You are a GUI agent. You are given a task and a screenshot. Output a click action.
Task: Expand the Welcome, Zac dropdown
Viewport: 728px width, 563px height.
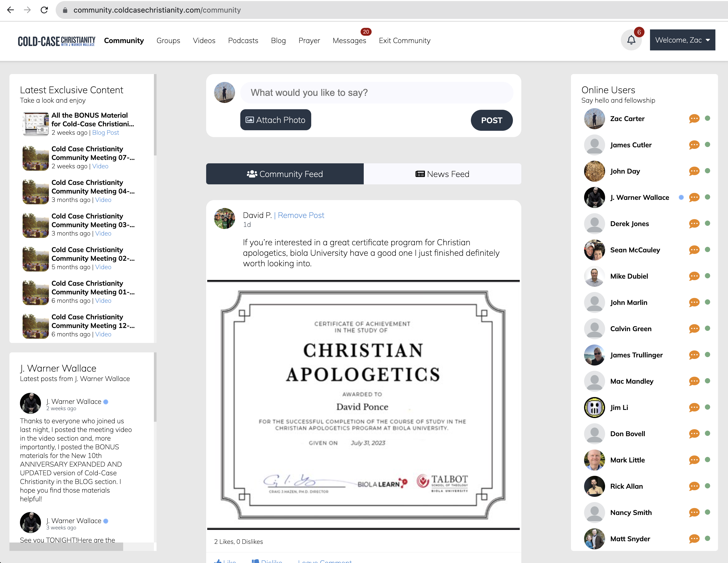pyautogui.click(x=682, y=40)
